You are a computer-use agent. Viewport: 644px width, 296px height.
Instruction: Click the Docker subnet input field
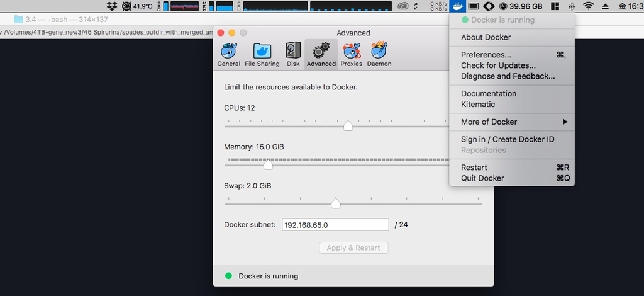[335, 225]
